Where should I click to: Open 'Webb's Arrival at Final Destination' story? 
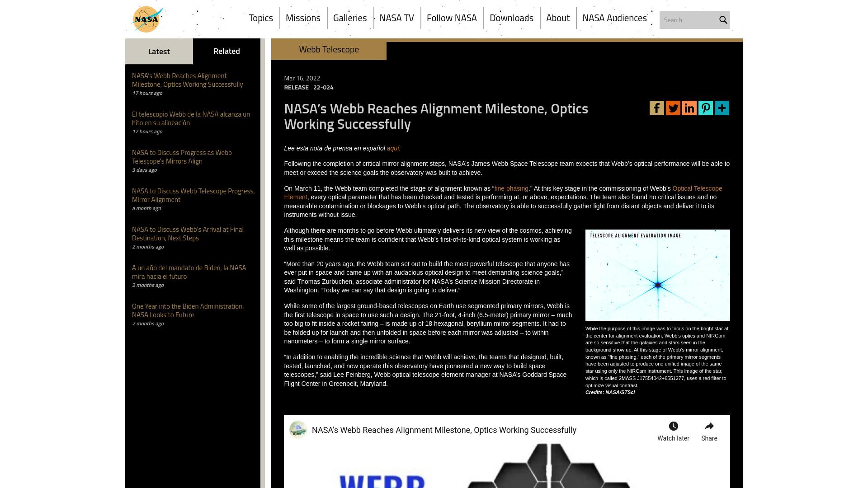tap(188, 234)
